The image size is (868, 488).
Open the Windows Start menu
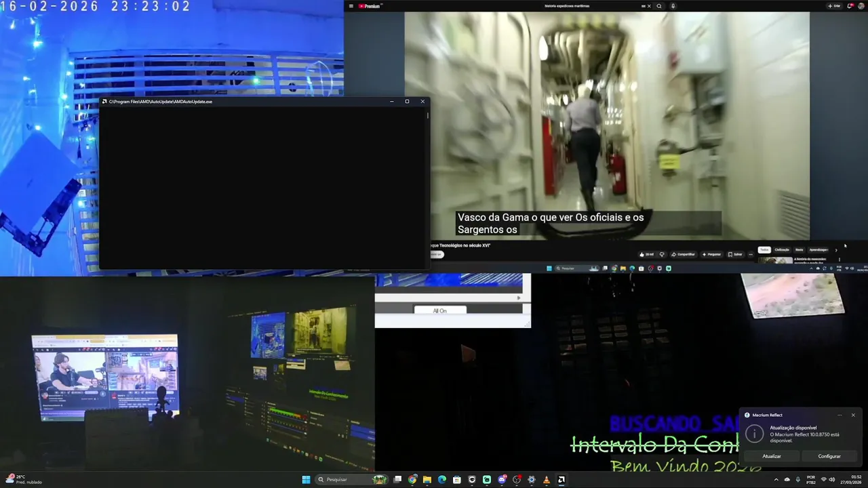click(x=306, y=480)
